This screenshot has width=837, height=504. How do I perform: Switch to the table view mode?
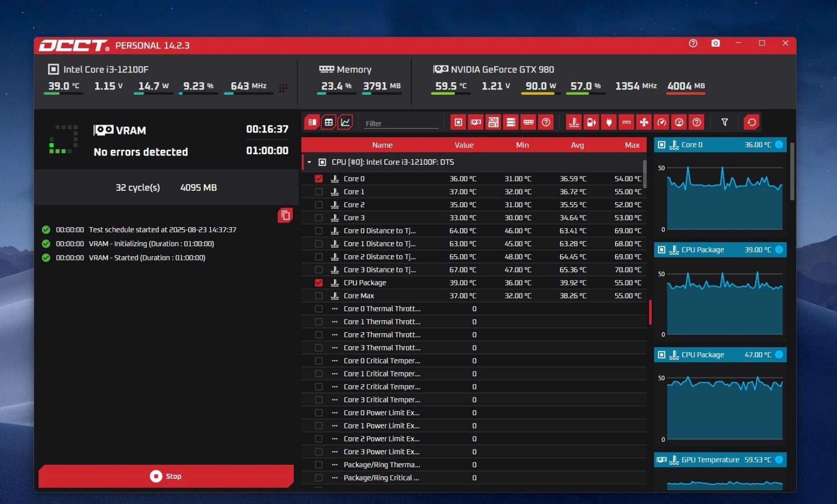coord(329,122)
